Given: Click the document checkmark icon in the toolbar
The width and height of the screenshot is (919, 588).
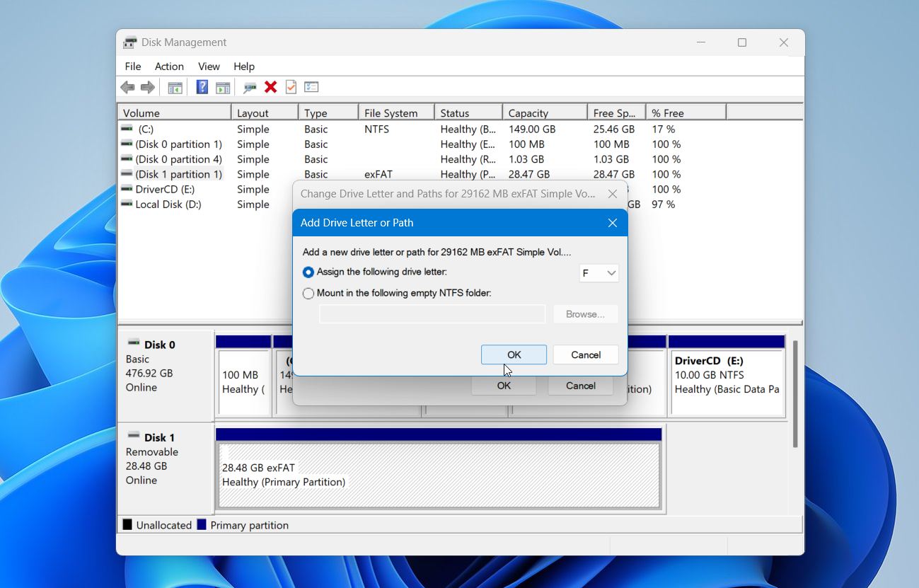Looking at the screenshot, I should pyautogui.click(x=291, y=87).
